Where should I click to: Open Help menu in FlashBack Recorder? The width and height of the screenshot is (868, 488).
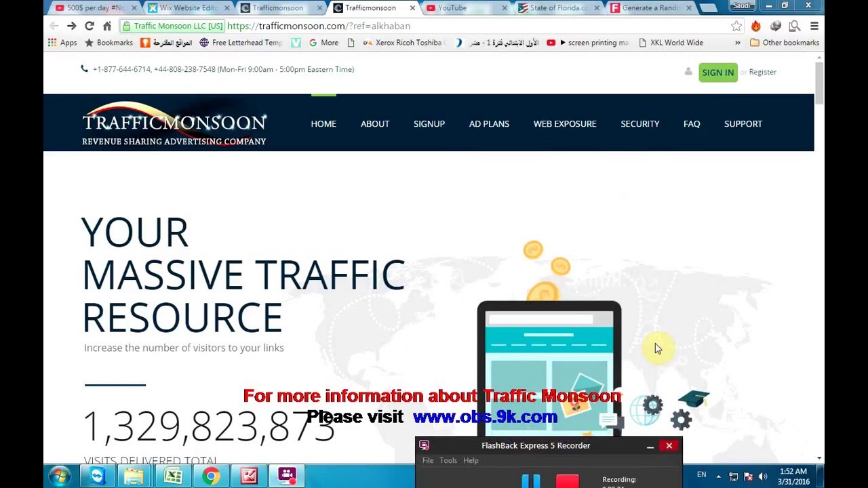471,460
